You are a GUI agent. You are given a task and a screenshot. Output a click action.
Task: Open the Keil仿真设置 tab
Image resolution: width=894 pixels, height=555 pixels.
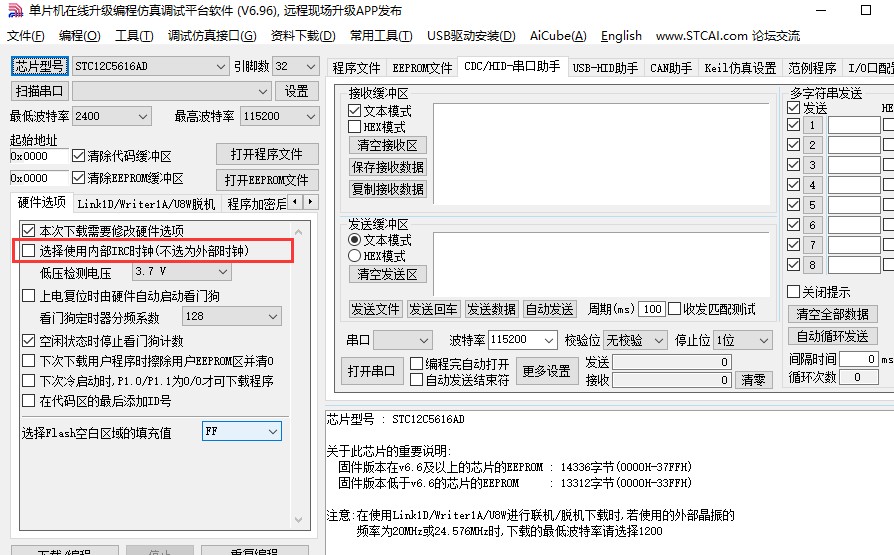coord(740,68)
